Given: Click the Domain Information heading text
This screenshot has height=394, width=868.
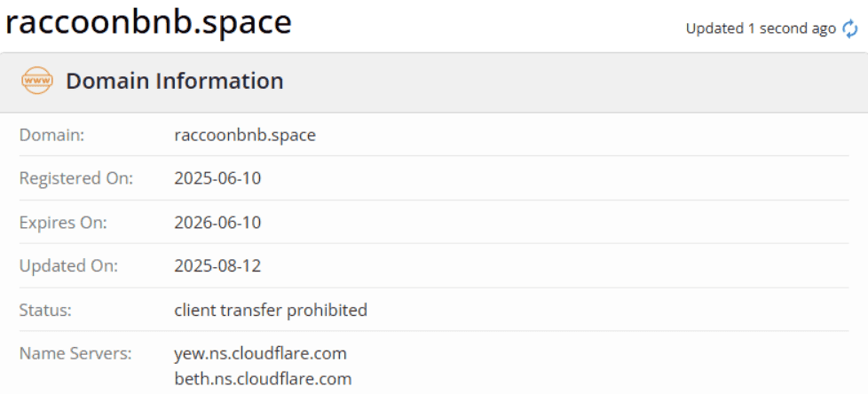Looking at the screenshot, I should (x=175, y=82).
